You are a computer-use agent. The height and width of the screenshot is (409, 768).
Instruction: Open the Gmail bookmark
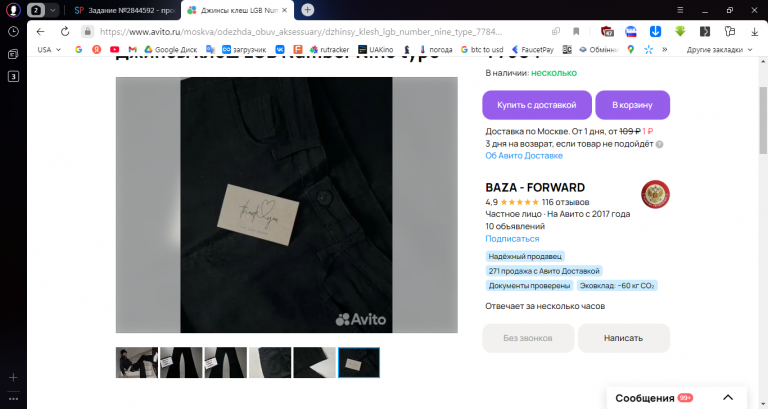pos(132,49)
